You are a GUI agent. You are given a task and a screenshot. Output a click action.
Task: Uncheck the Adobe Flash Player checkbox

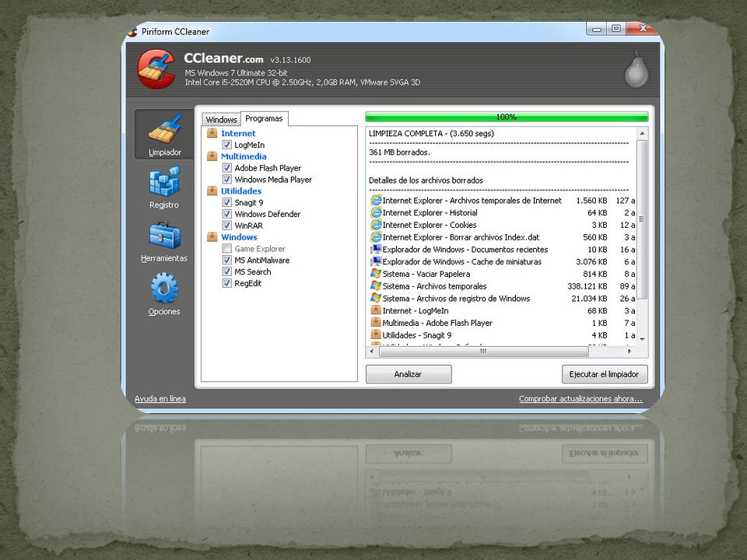[x=227, y=168]
